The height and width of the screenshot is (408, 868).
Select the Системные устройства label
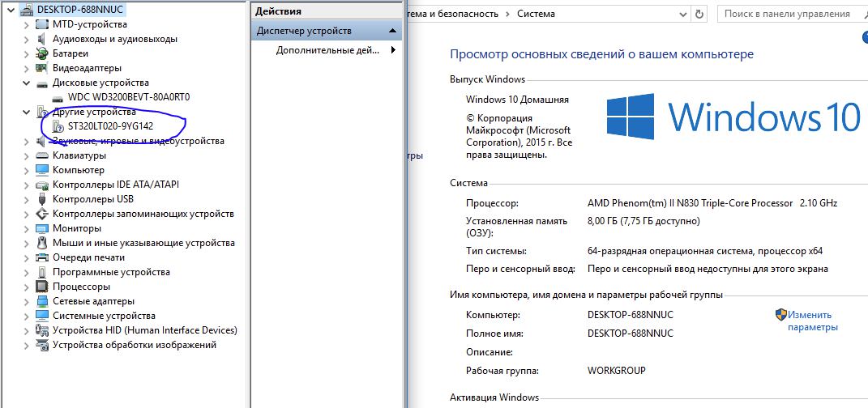pos(104,316)
